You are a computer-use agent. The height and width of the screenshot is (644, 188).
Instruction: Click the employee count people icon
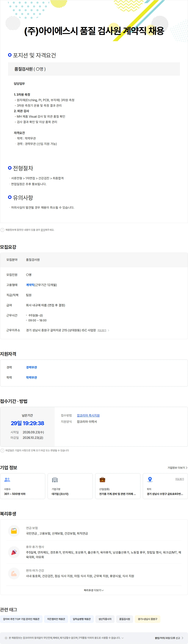click(x=7, y=480)
